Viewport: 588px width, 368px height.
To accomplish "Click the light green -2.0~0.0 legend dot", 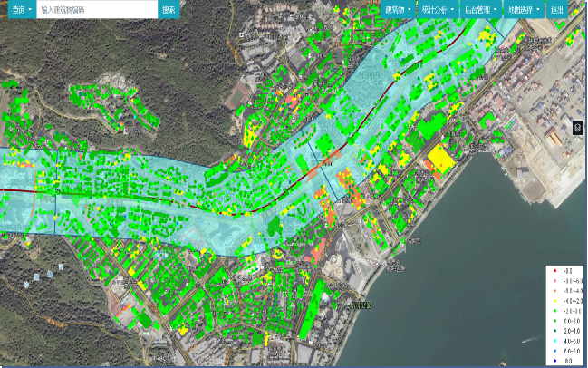I will click(x=554, y=310).
